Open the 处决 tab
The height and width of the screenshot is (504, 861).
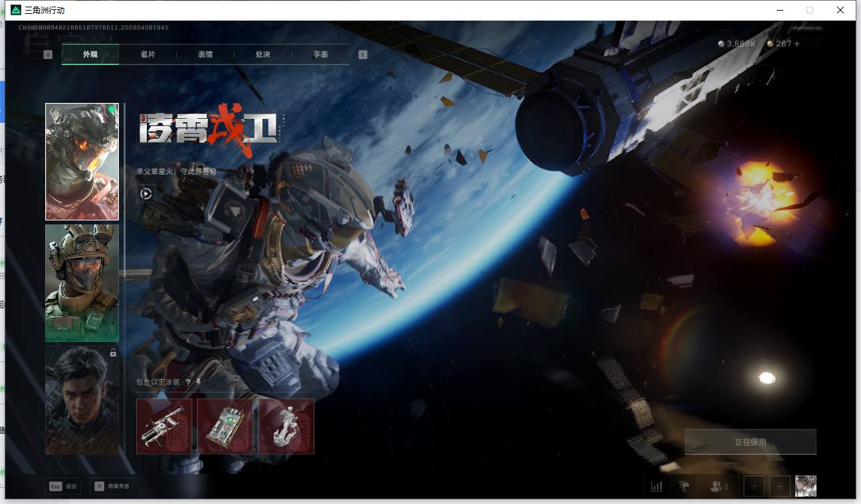262,54
